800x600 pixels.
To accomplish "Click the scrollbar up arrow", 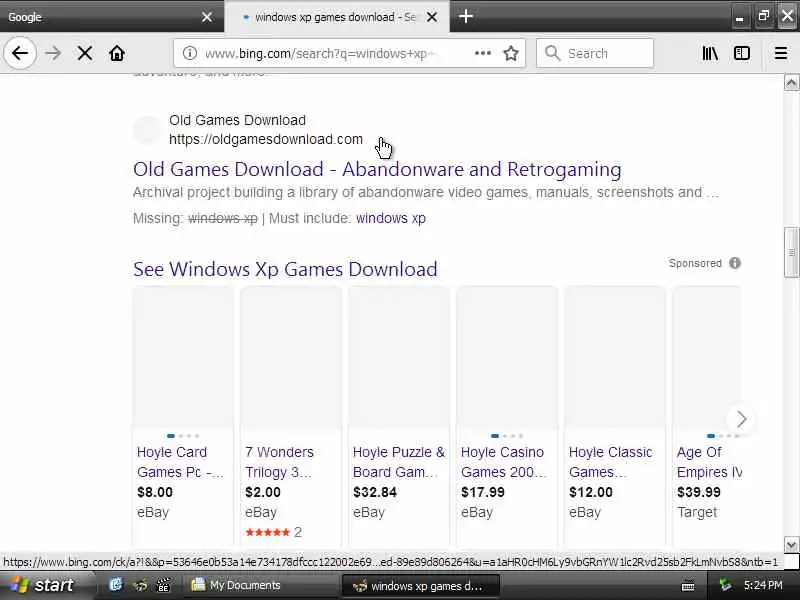I will pos(791,82).
